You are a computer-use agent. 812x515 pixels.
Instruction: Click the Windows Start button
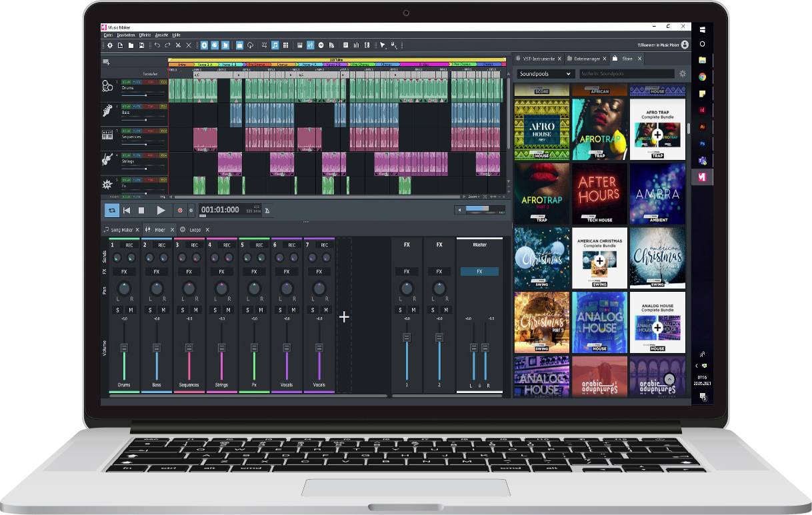[702, 29]
